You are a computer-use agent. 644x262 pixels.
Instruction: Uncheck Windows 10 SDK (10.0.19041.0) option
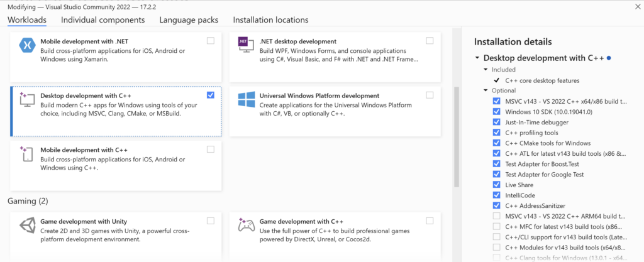click(497, 112)
